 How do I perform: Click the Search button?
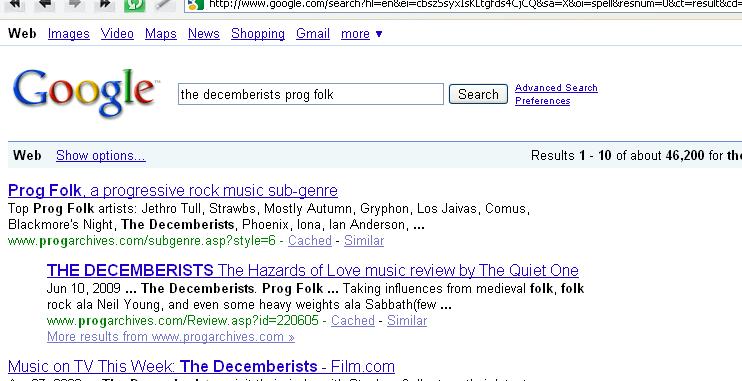(x=478, y=94)
